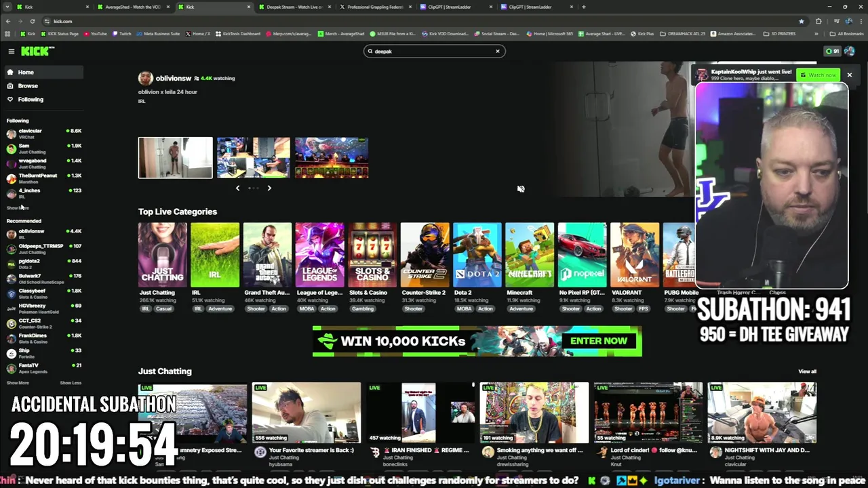This screenshot has height=488, width=868.
Task: Open the IRL category card
Action: 215,255
